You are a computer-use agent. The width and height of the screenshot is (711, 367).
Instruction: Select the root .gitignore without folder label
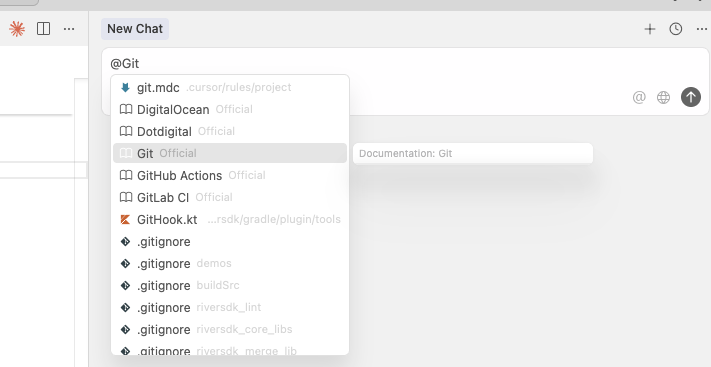click(x=230, y=242)
